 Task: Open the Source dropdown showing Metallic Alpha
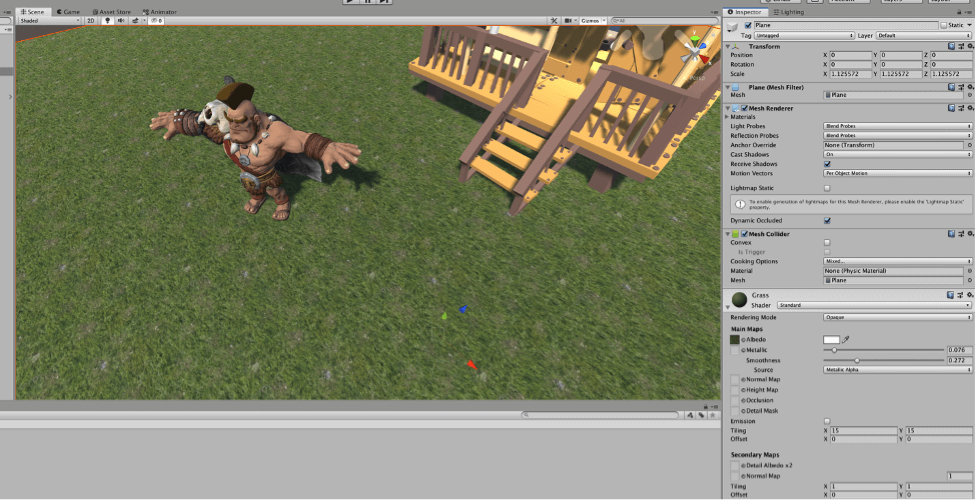coord(897,369)
